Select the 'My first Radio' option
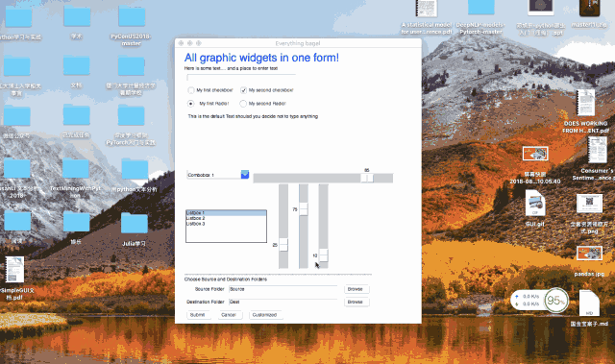 (x=191, y=104)
